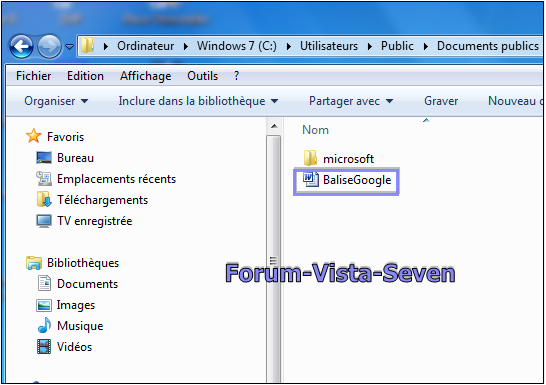Expand arrow before Ordinateur in address bar
The image size is (546, 385).
106,46
